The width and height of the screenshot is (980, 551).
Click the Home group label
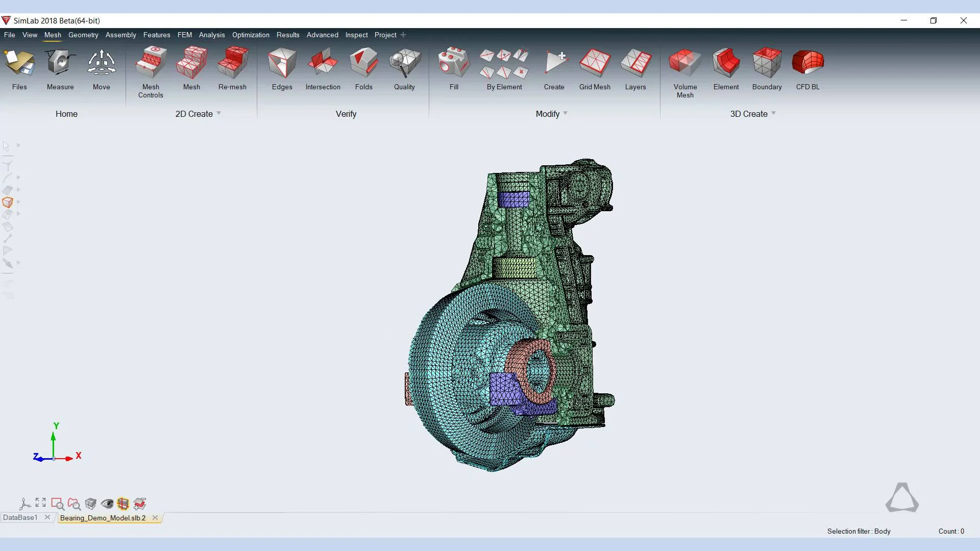pos(66,114)
